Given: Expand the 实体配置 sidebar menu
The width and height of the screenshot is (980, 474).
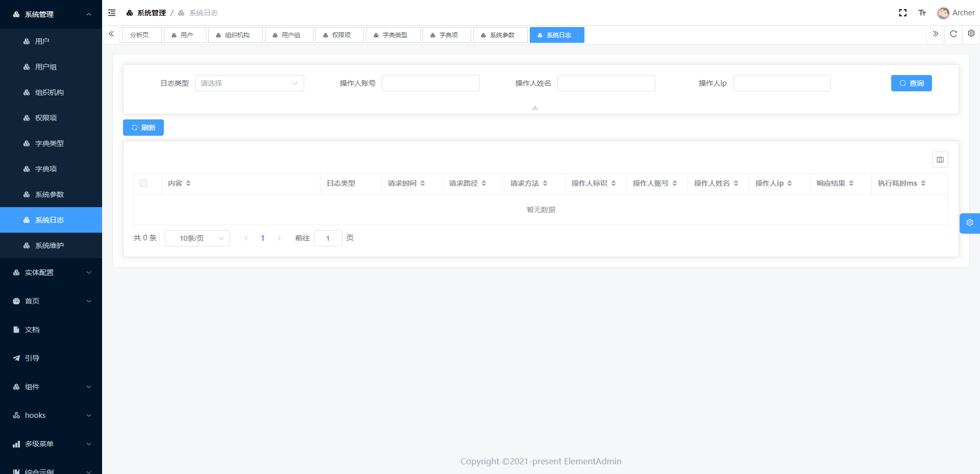Looking at the screenshot, I should 51,272.
